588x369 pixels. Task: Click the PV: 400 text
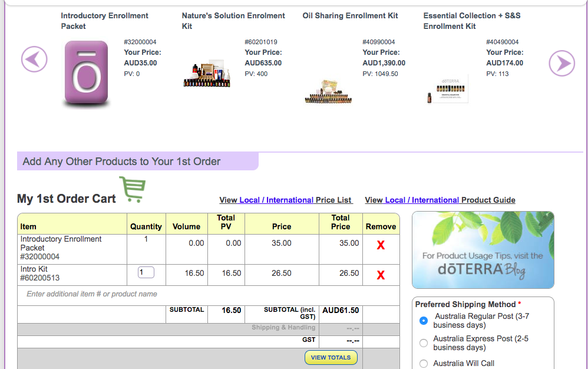[x=256, y=74]
